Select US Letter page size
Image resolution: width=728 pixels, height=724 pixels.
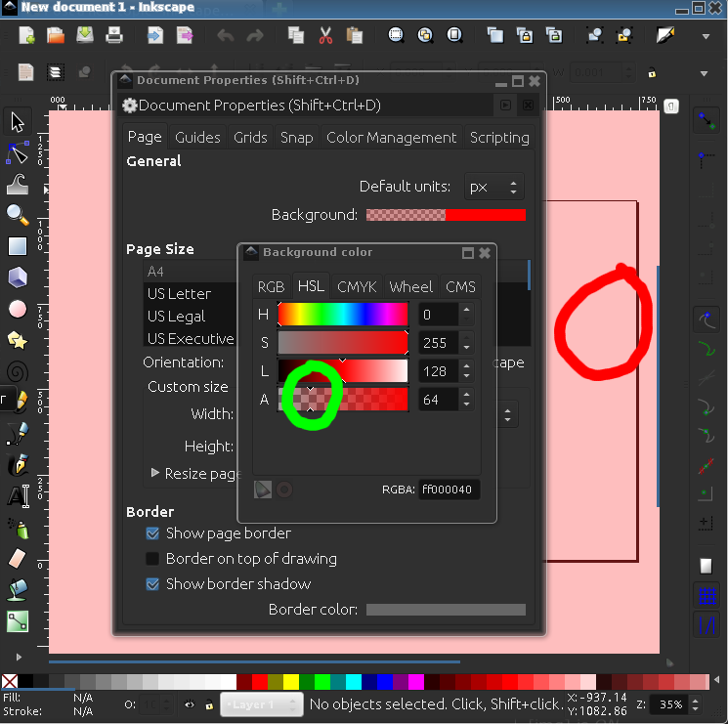[179, 293]
